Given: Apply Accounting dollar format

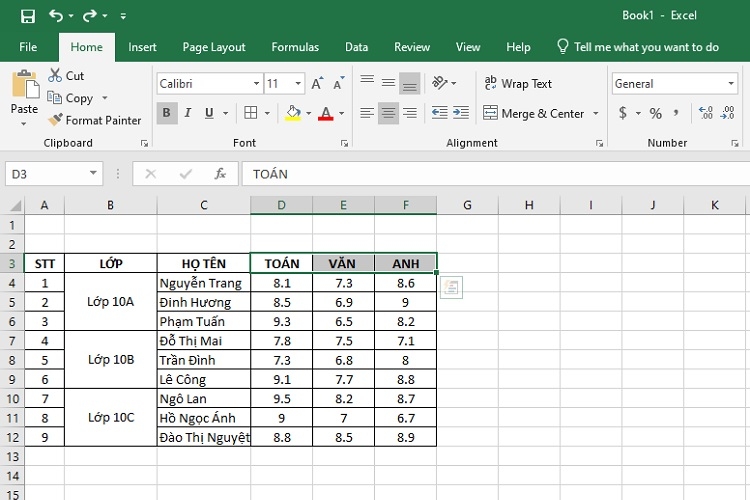Looking at the screenshot, I should 623,113.
